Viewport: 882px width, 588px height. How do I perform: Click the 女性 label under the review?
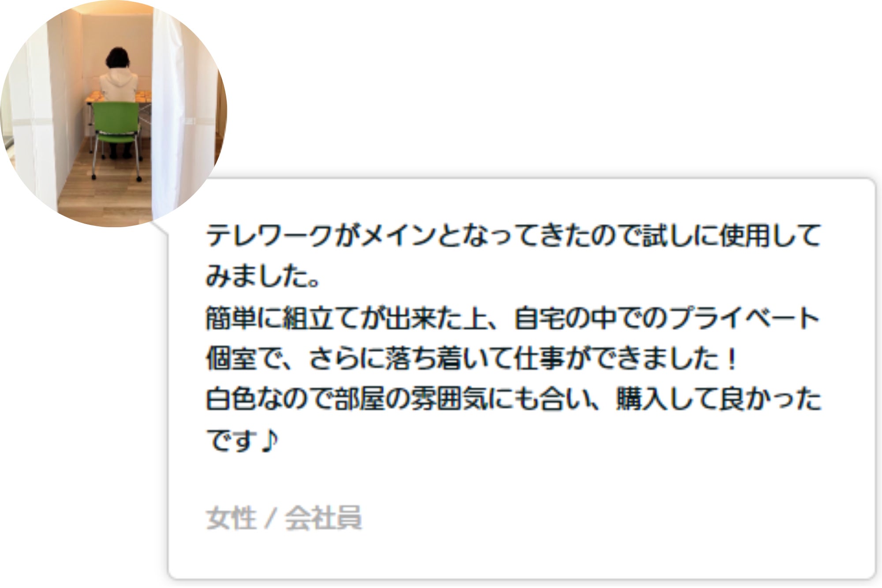pos(231,518)
